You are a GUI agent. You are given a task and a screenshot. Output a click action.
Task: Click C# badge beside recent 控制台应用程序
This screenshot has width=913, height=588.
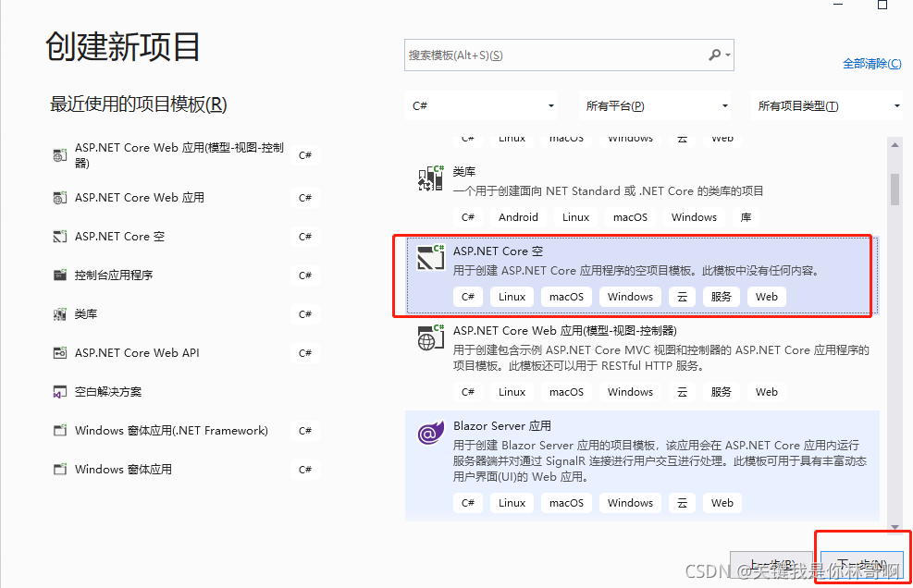point(305,276)
